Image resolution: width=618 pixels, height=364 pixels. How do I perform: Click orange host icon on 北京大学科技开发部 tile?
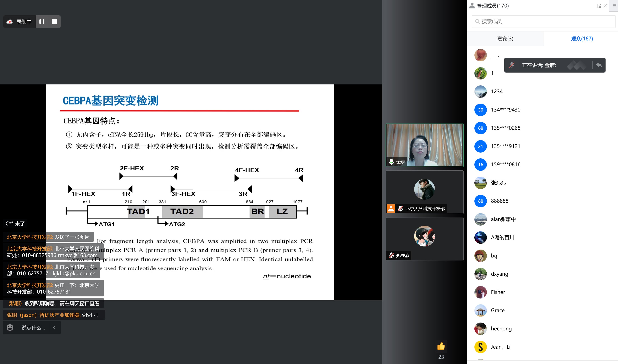(x=391, y=209)
